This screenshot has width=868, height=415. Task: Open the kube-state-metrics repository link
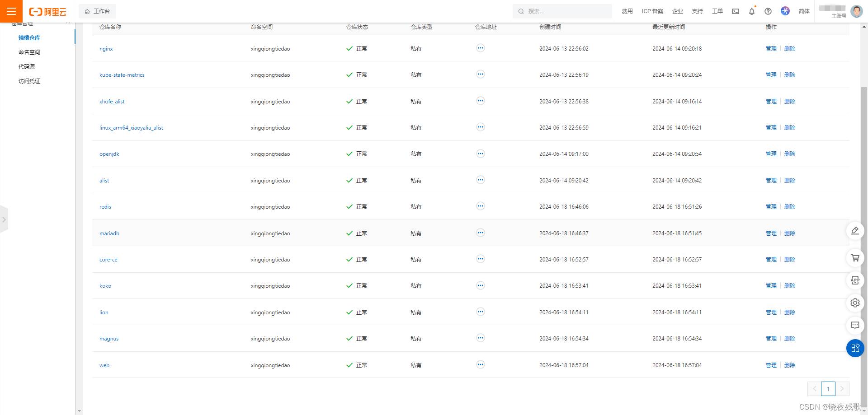122,75
